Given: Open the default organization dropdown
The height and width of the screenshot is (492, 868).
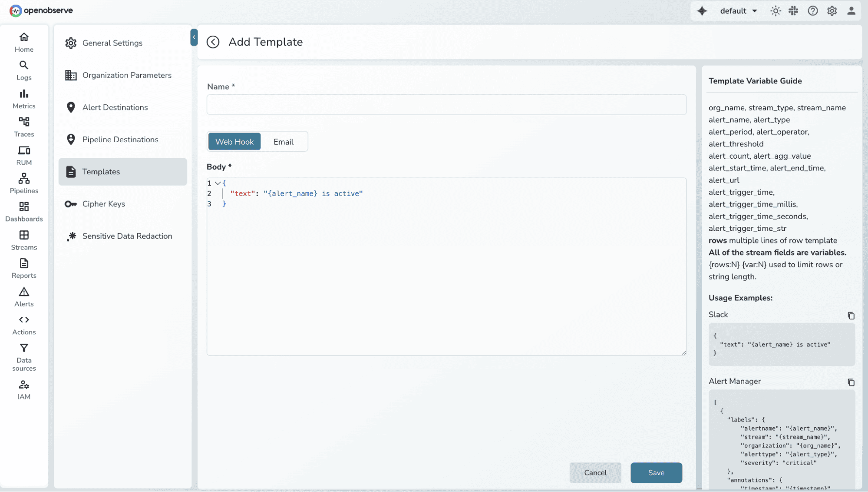Looking at the screenshot, I should [738, 10].
